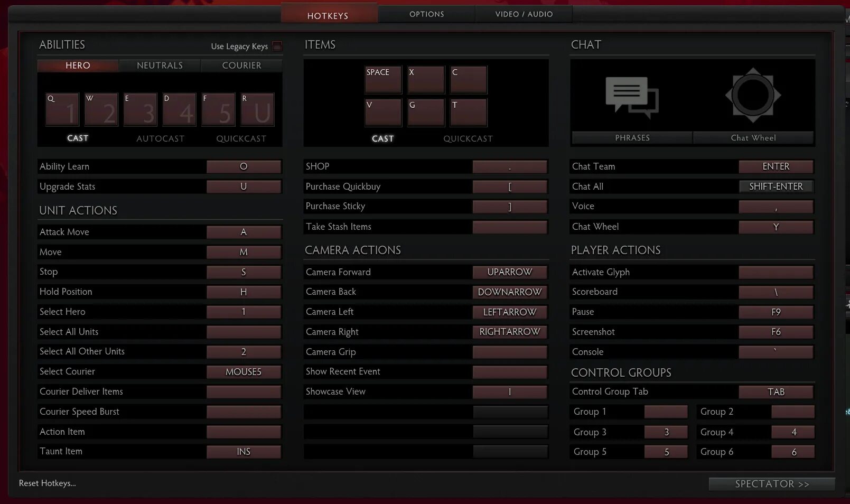Switch to the NEUTRALS abilities tab

tap(160, 66)
